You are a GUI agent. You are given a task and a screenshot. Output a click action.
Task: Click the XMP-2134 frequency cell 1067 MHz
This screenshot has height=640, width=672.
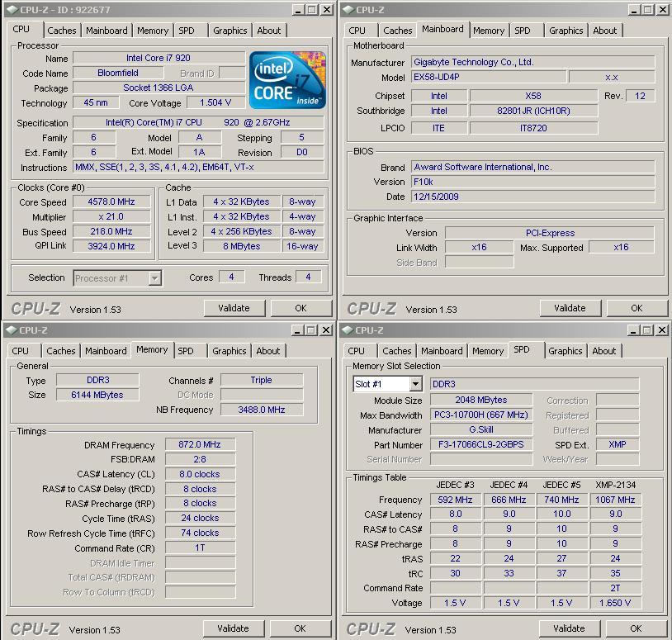615,500
